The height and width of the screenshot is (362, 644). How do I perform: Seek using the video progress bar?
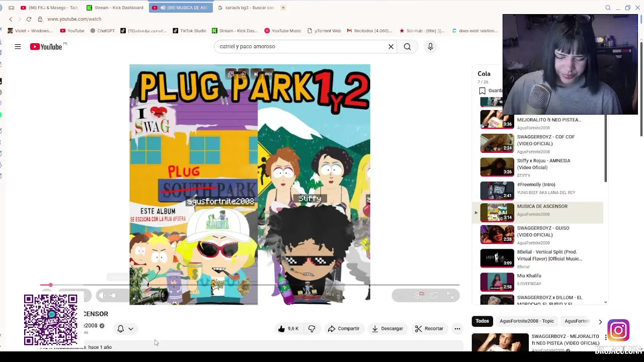pos(250,285)
